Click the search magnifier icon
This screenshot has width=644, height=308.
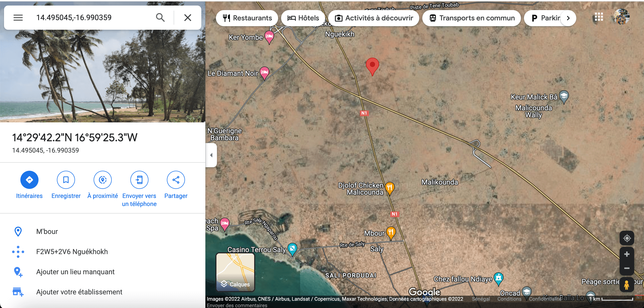160,18
